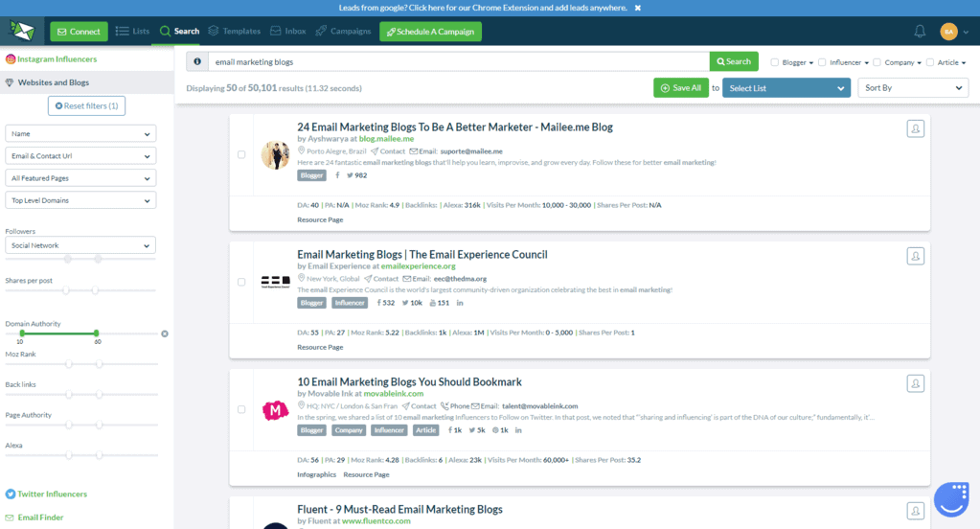Image resolution: width=980 pixels, height=529 pixels.
Task: Click the contact card icon on Email Experience Council result
Action: [x=915, y=256]
